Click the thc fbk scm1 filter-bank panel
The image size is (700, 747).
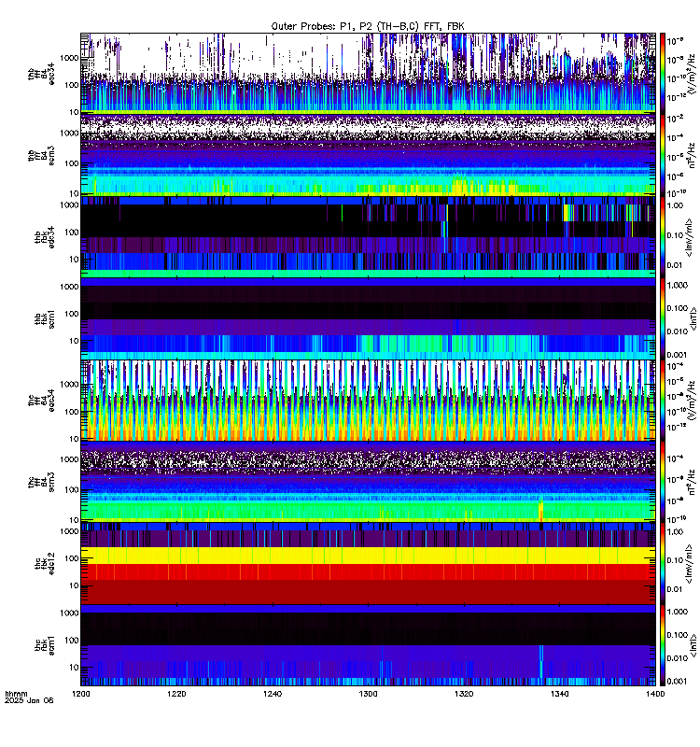[368, 645]
